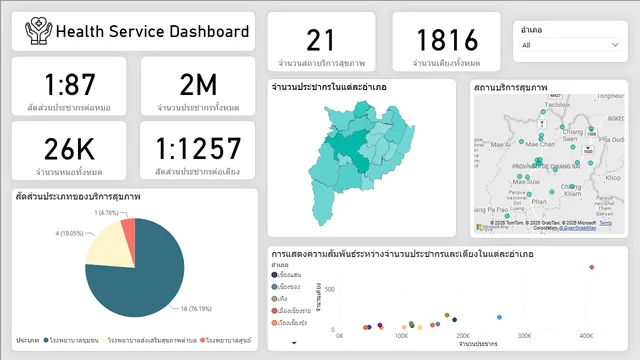Click the 100K x-axis label
The image size is (640, 360).
click(x=401, y=336)
